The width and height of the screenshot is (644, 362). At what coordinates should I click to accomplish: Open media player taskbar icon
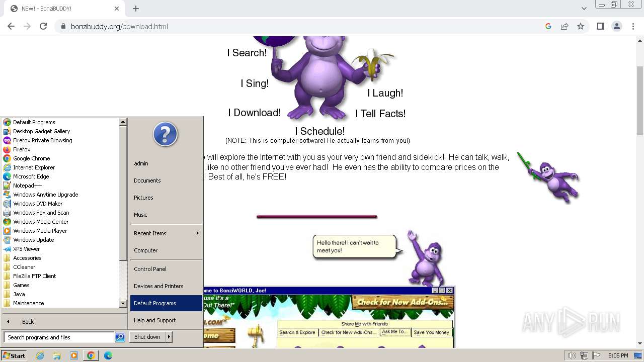tap(74, 355)
